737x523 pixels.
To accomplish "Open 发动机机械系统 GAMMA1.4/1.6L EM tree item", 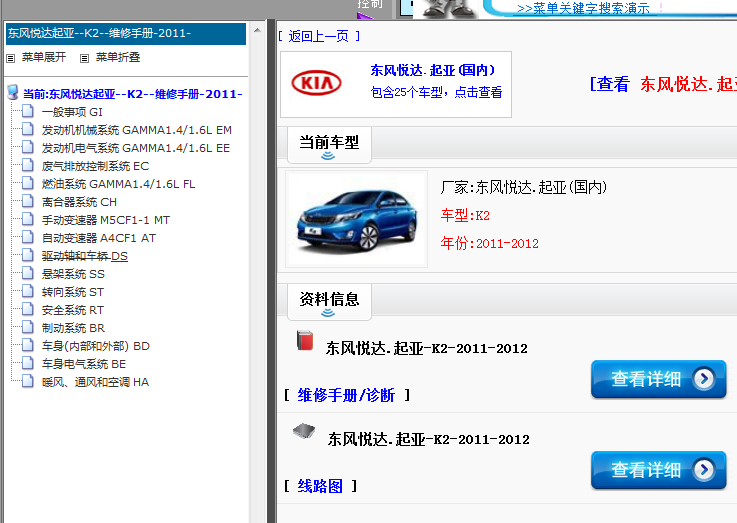I will pos(136,130).
